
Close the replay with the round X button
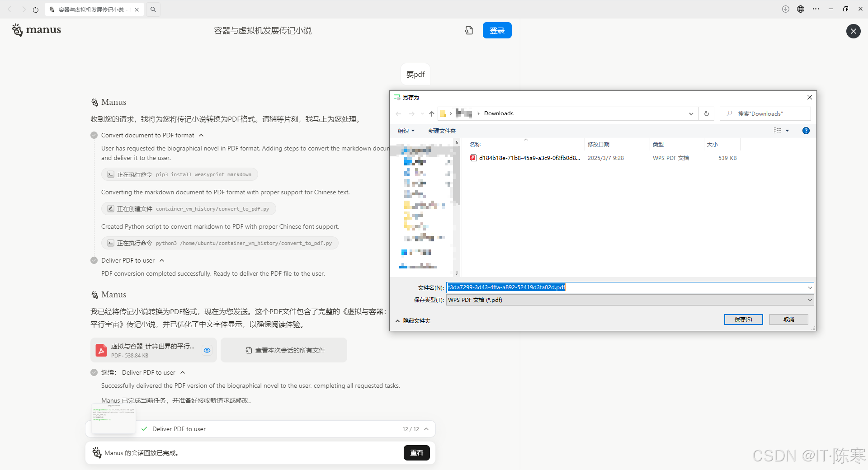click(x=853, y=31)
